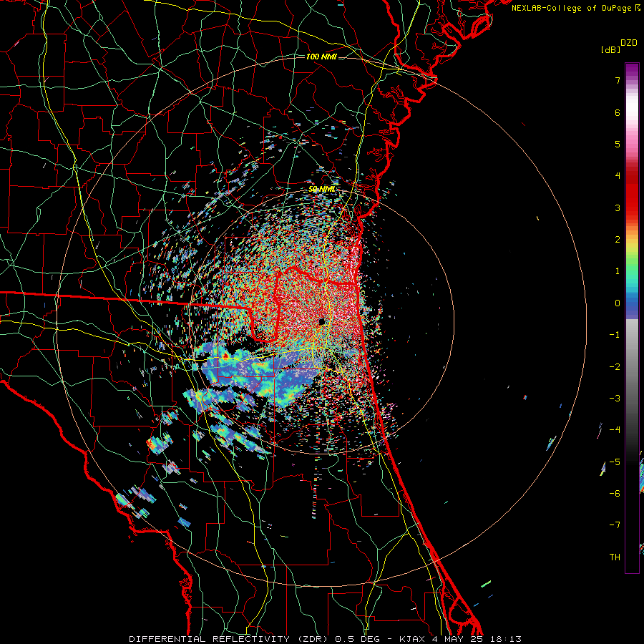Click the DZD product label above scale

click(629, 43)
